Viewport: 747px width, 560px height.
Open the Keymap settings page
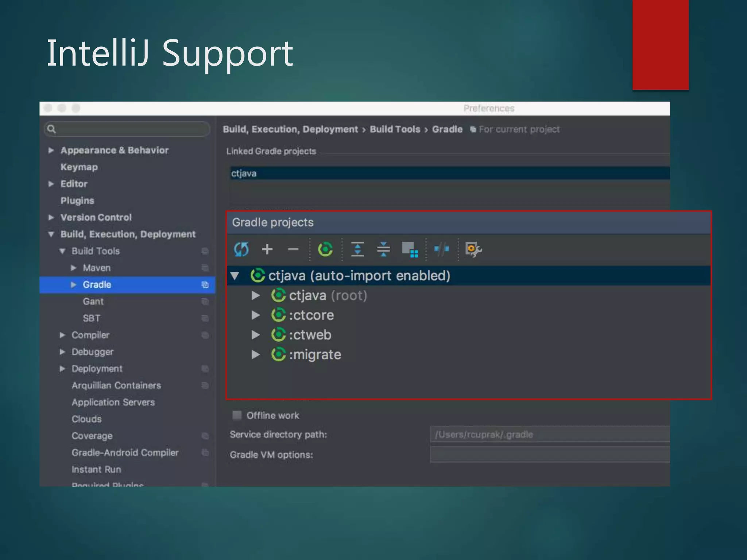[79, 167]
